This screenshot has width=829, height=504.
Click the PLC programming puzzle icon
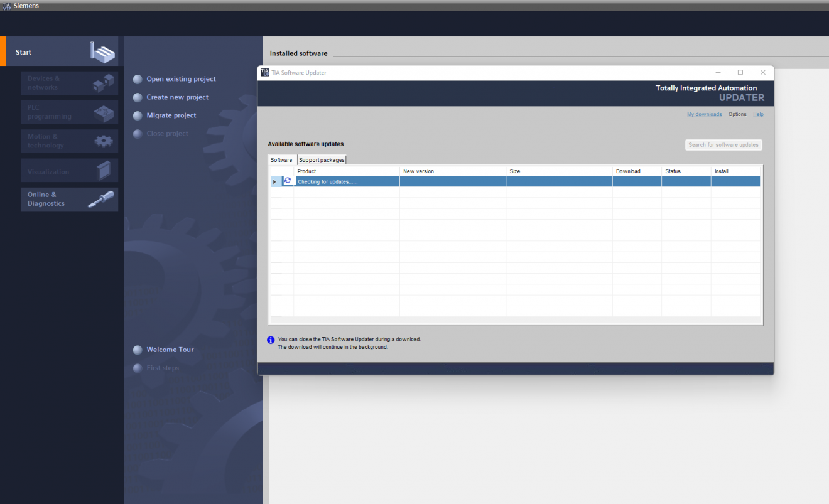click(x=102, y=112)
